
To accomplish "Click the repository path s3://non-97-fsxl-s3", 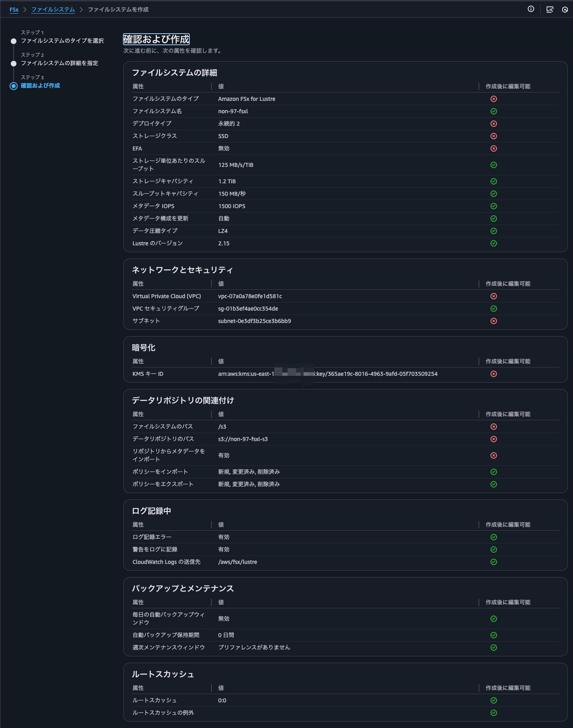I will [243, 439].
